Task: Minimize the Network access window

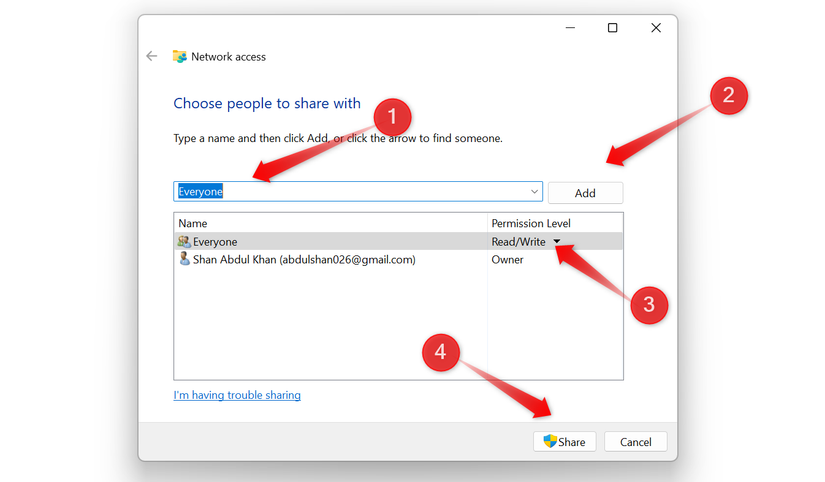Action: 569,28
